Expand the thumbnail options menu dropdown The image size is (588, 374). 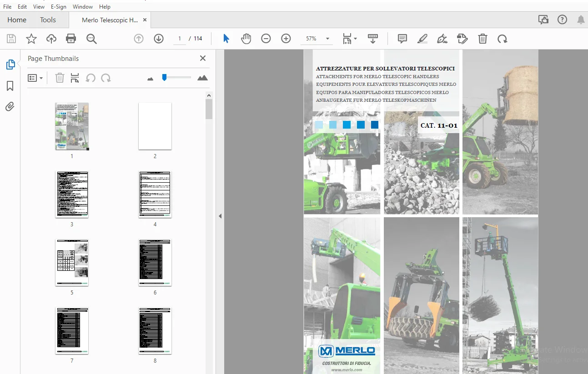35,78
